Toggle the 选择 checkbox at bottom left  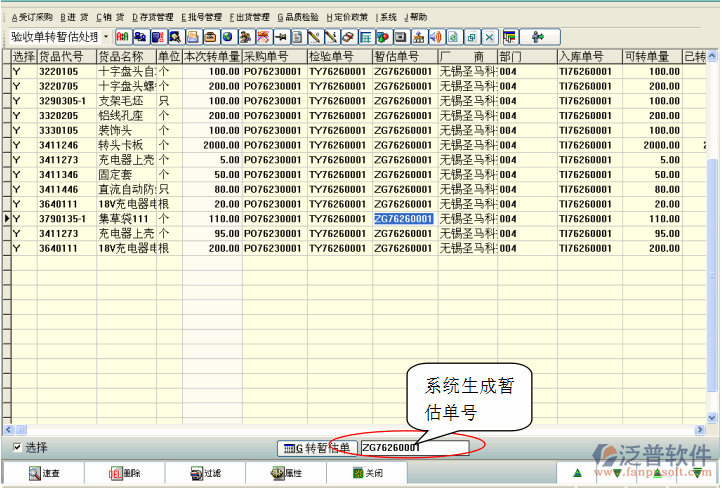16,447
